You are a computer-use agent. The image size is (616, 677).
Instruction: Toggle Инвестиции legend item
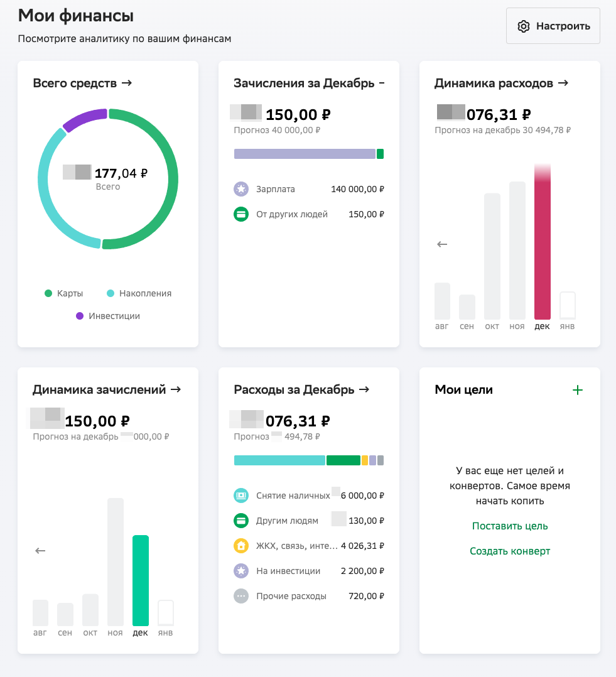click(x=108, y=316)
